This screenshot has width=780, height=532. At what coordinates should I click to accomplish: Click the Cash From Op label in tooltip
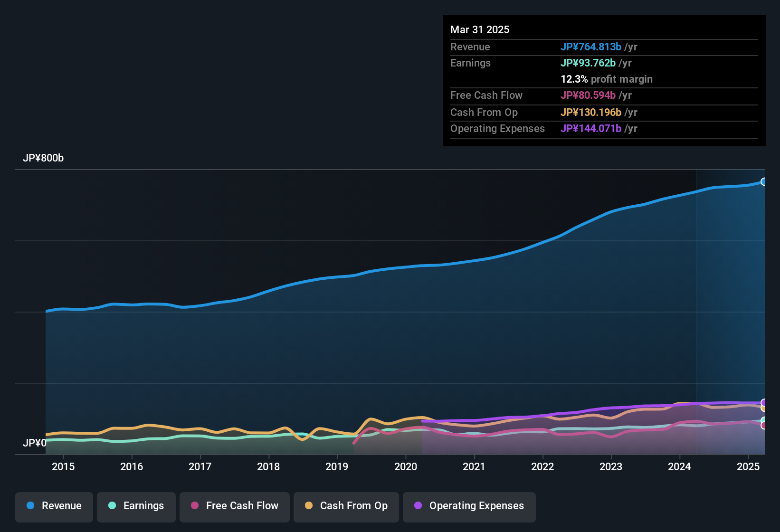tap(484, 113)
